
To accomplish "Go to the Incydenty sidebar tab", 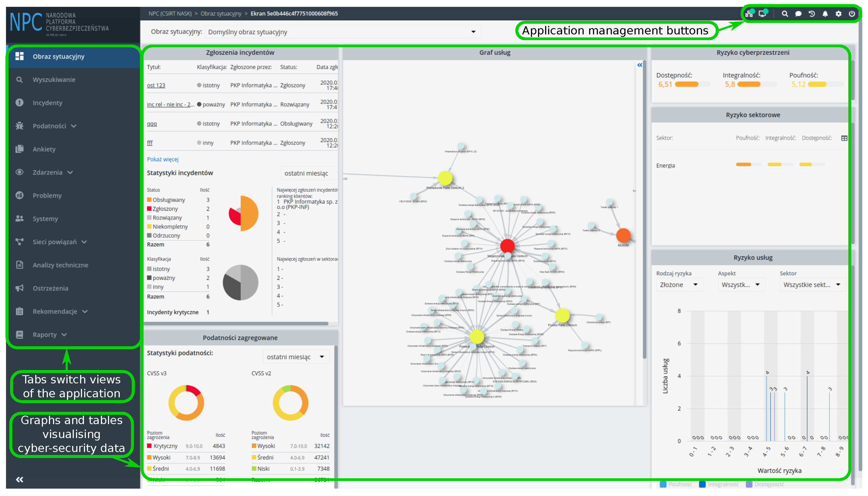I will pos(47,103).
